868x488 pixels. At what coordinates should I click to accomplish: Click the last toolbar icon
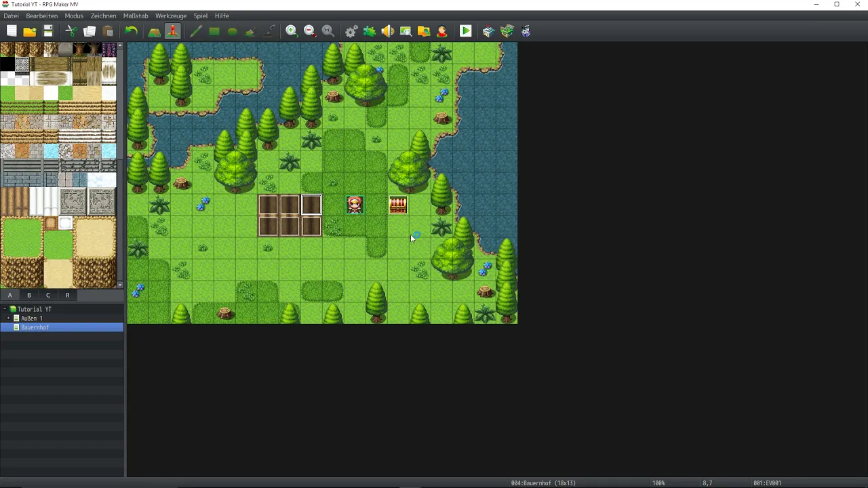526,31
